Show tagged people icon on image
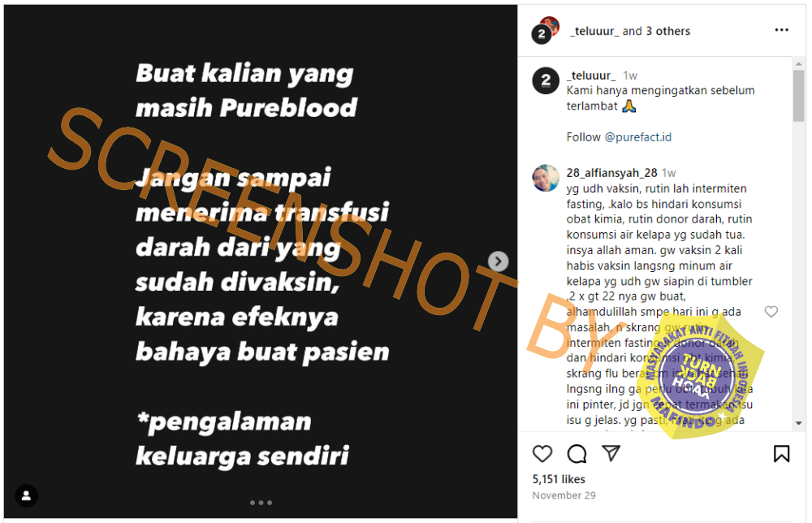Screen dimensions: 812x523 [27, 495]
